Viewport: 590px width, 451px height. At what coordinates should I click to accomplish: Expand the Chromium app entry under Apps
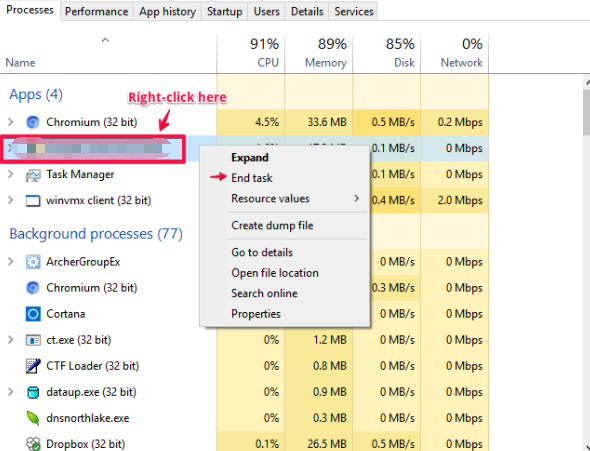(11, 122)
